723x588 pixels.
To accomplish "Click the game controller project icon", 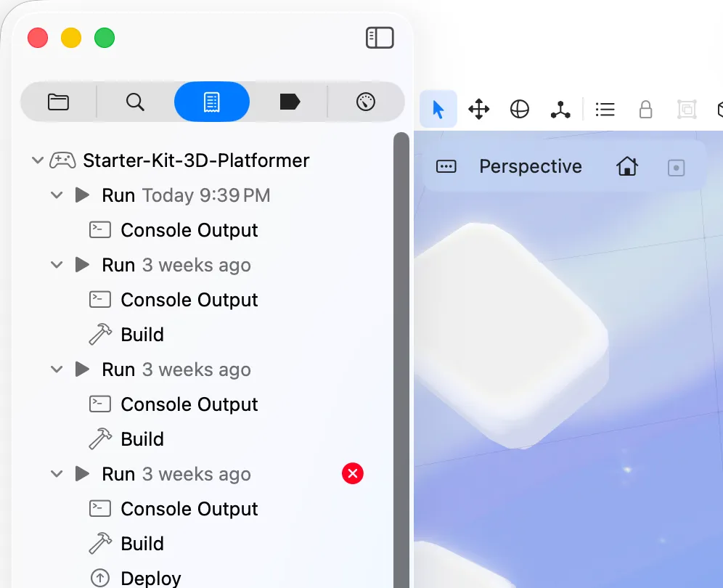I will click(62, 160).
